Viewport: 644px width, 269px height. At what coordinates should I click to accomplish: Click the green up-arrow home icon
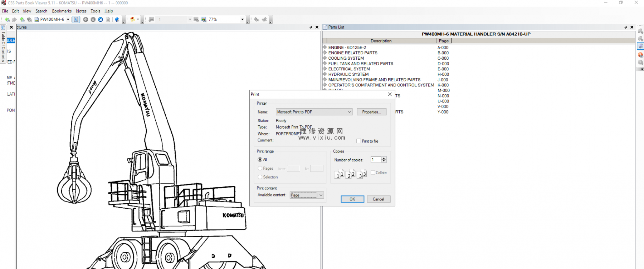tap(22, 20)
